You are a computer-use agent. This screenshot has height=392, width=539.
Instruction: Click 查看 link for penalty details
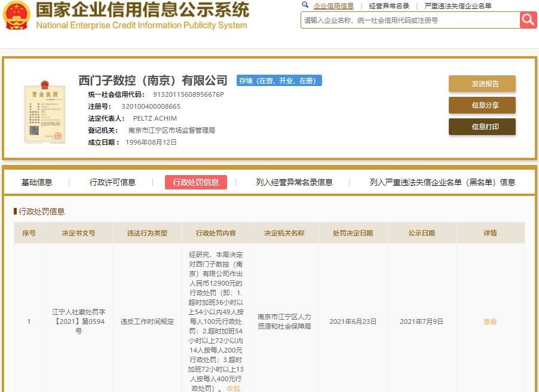pos(490,321)
